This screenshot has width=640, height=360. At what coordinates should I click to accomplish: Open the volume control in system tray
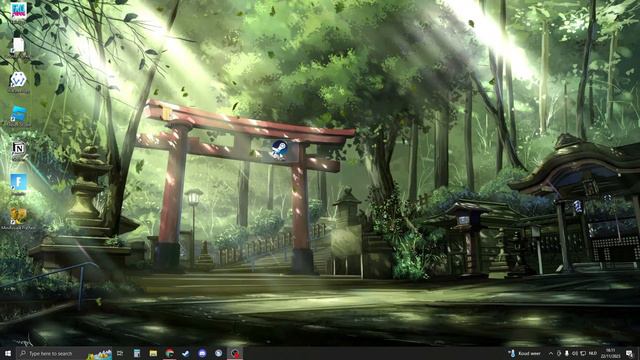(x=575, y=353)
